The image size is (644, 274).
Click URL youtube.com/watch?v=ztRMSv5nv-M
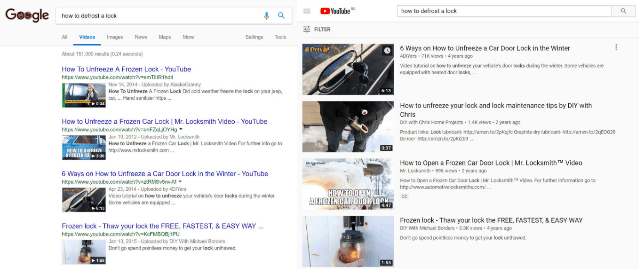[119, 181]
